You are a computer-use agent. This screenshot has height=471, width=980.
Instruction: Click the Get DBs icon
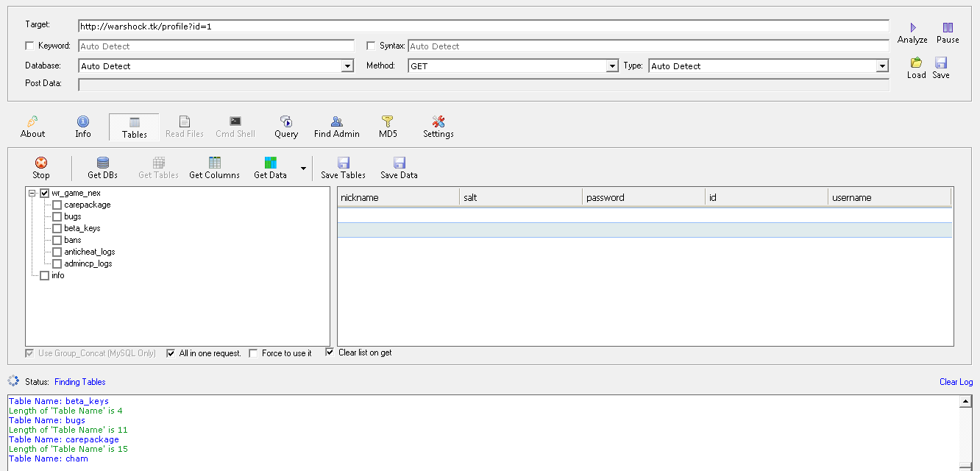click(102, 163)
